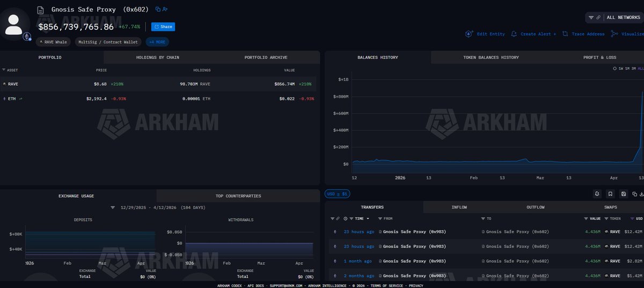
Task: Click the node graph icon beside Visualize
Action: click(x=614, y=34)
